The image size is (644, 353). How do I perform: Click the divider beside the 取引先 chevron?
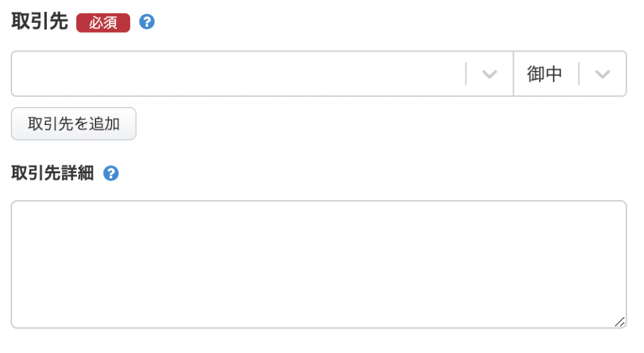[466, 74]
